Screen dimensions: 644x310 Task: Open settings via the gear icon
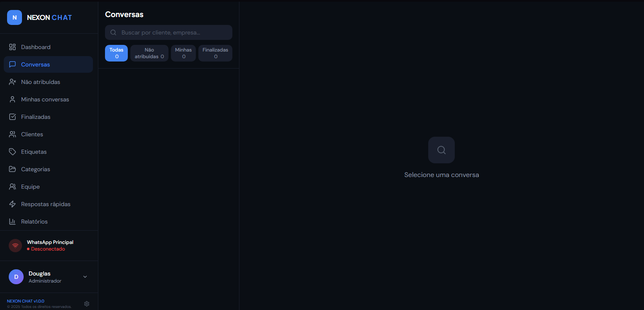(x=87, y=304)
